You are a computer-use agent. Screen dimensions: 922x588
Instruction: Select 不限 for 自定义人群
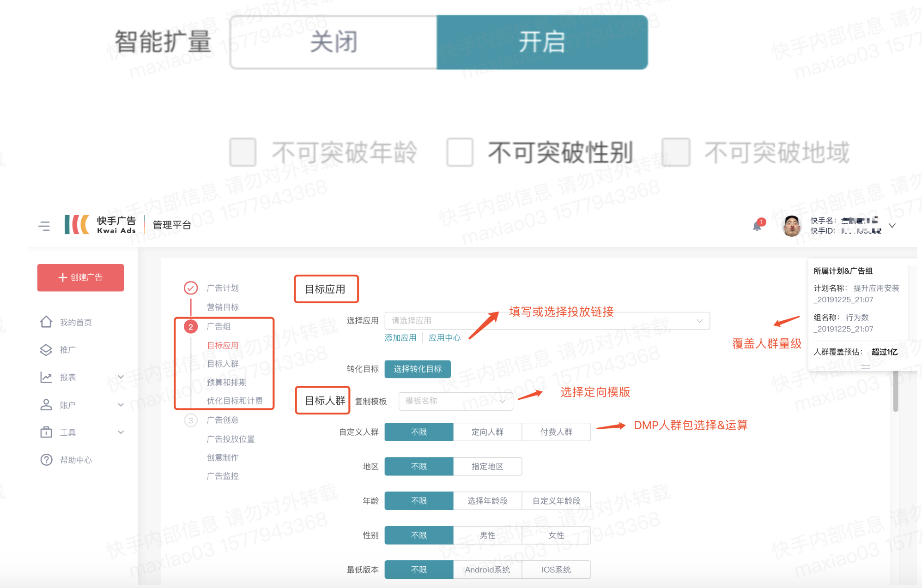(x=419, y=432)
